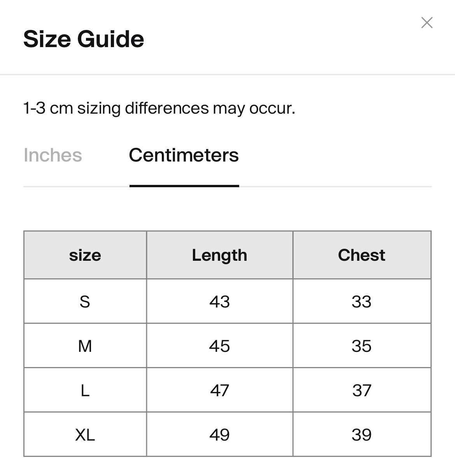Click the chest value 35 for size M
This screenshot has height=476, width=455.
click(362, 345)
